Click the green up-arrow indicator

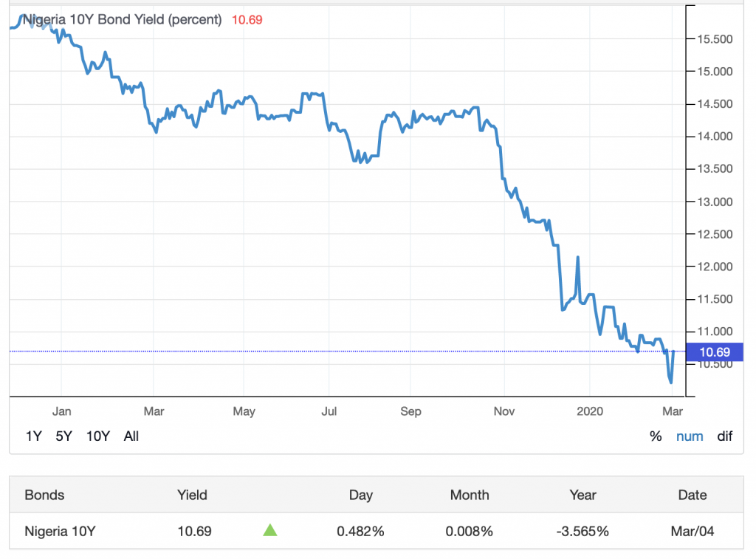click(270, 530)
